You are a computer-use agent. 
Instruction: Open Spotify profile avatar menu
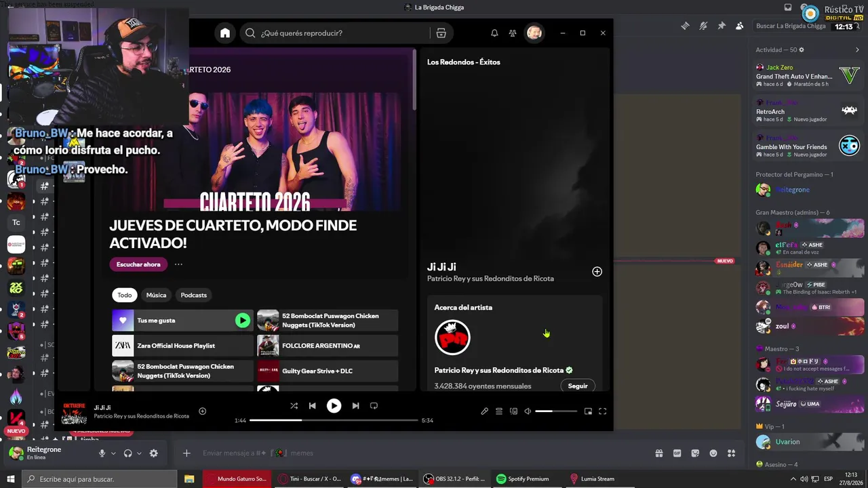tap(534, 33)
